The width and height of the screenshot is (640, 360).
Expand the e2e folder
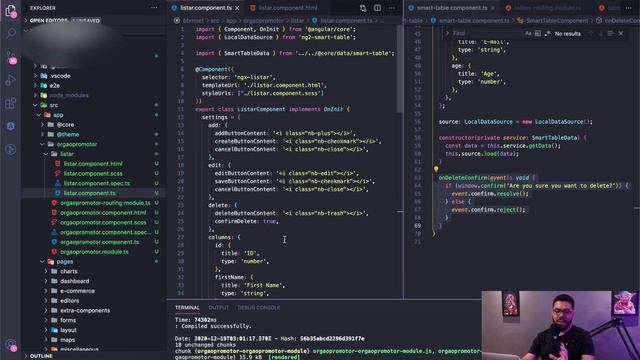(55, 86)
